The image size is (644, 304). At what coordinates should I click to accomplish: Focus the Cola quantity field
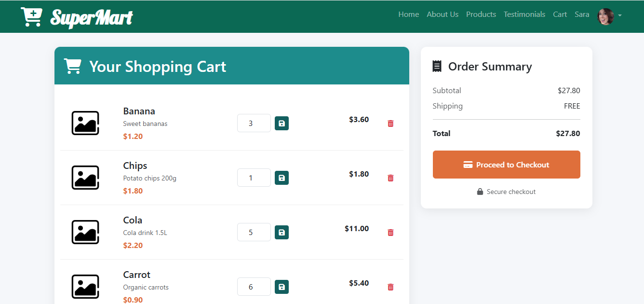click(x=254, y=232)
